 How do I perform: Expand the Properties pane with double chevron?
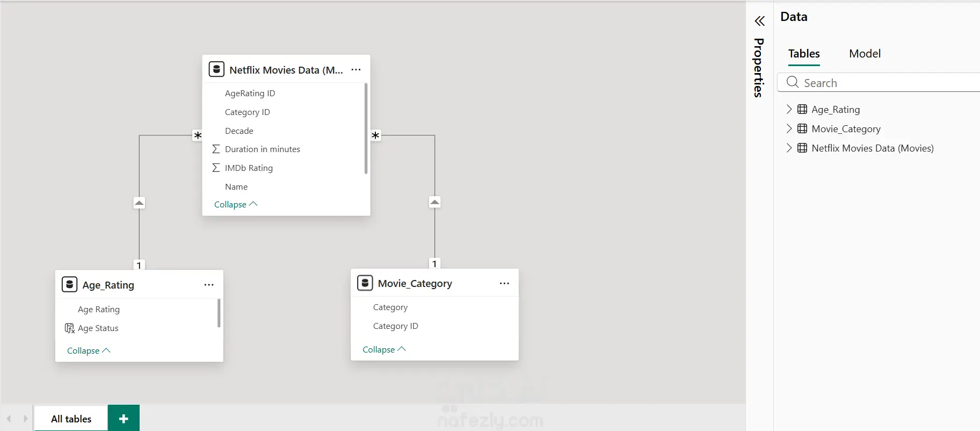pyautogui.click(x=759, y=21)
